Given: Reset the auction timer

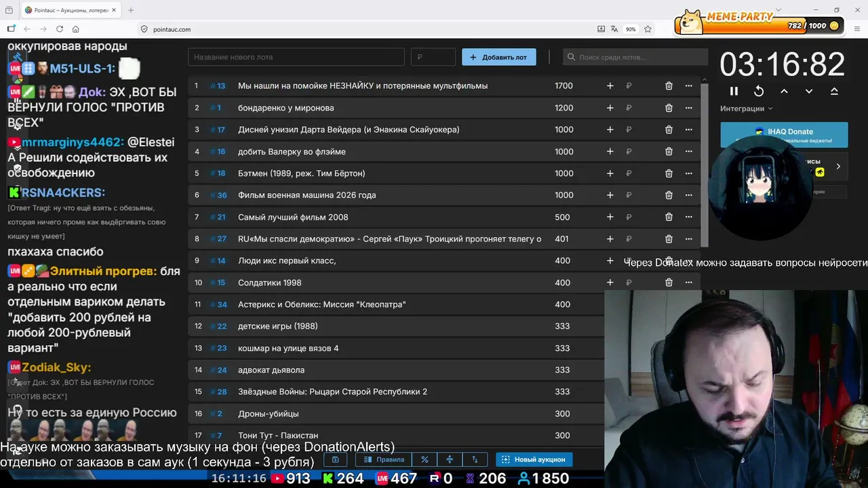Looking at the screenshot, I should (759, 91).
